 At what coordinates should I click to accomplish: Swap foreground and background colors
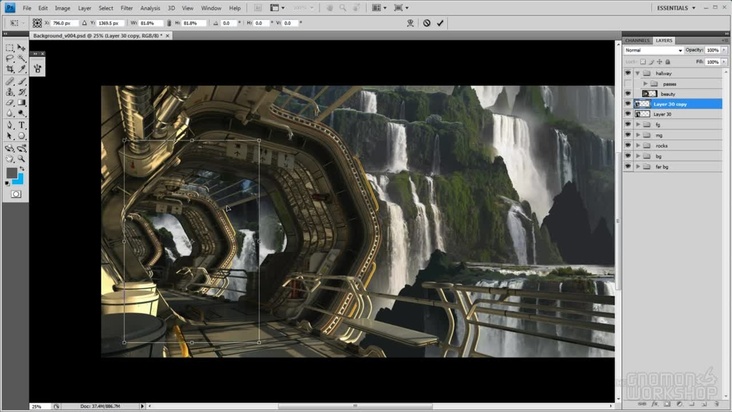click(22, 169)
